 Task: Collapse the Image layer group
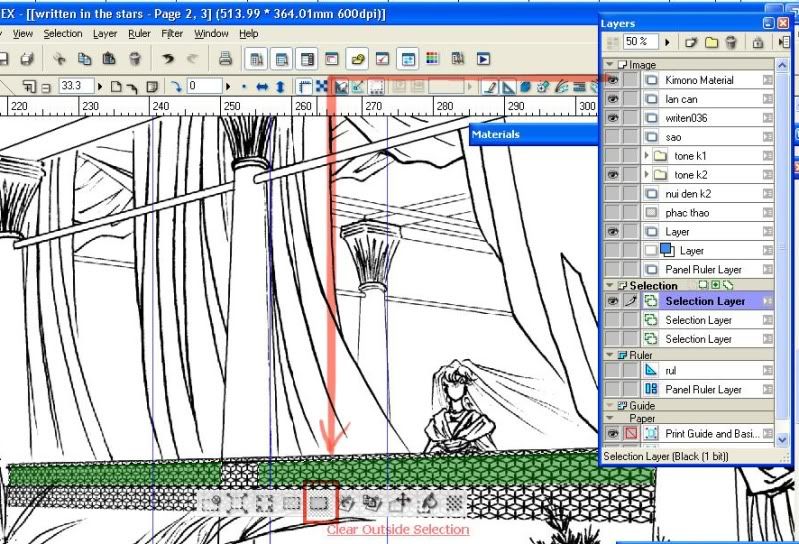pyautogui.click(x=610, y=65)
